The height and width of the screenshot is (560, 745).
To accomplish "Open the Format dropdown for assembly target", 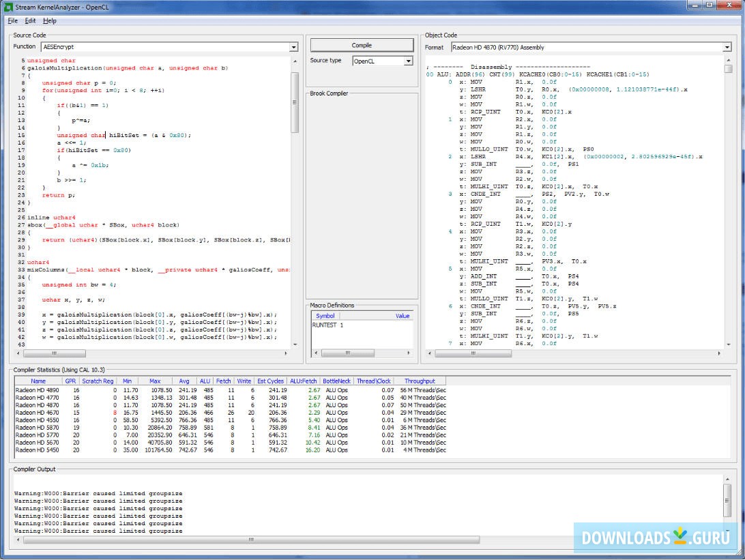I will click(727, 47).
